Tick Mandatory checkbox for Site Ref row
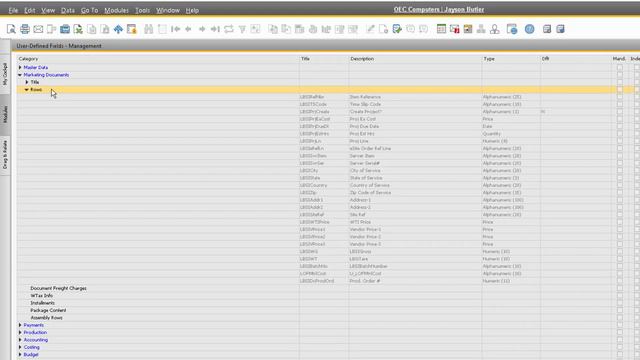640x360 pixels. (x=620, y=215)
